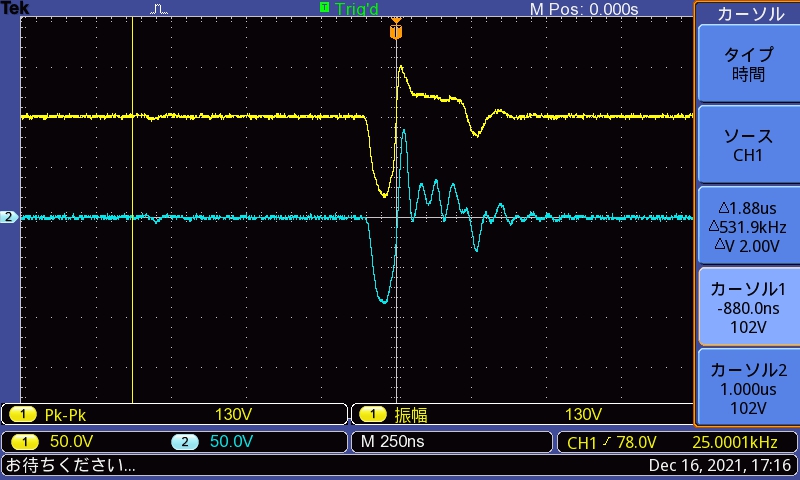Click the CH1 78.0V trigger level readout
This screenshot has width=800, height=480.
coord(611,442)
